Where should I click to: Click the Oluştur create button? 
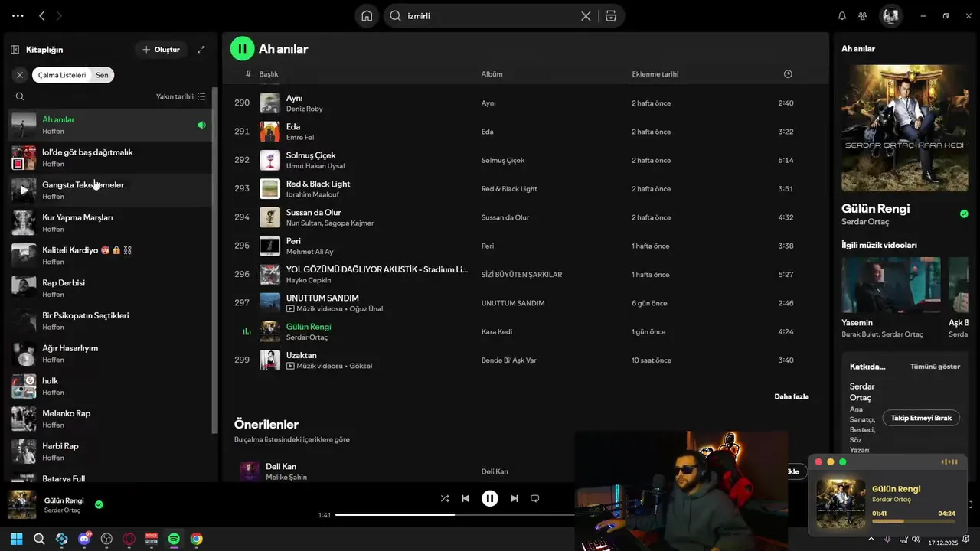(161, 49)
